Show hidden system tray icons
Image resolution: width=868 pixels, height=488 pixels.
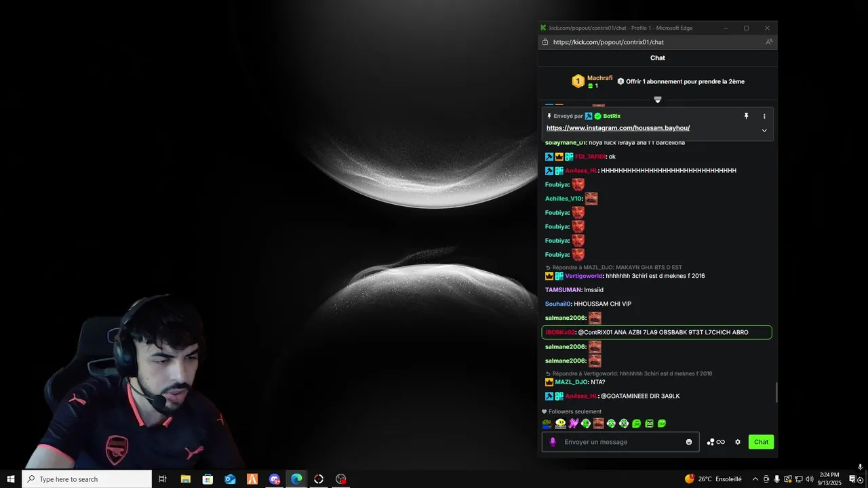coord(755,479)
